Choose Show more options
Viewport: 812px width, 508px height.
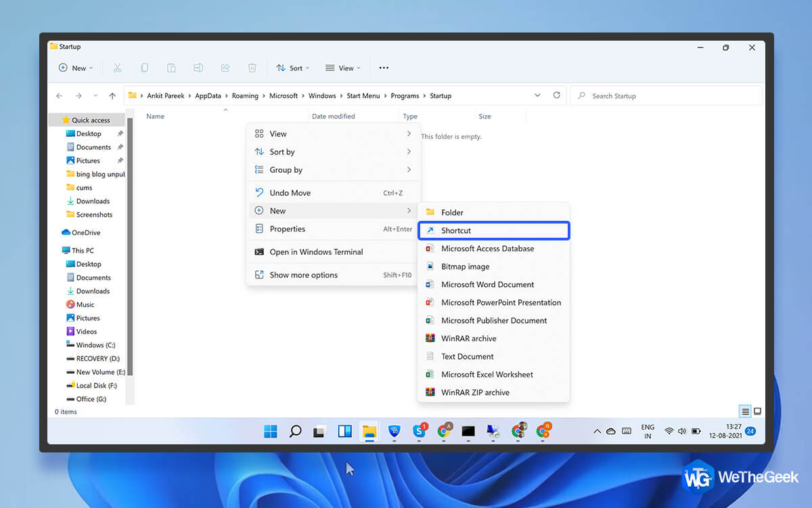[334, 275]
